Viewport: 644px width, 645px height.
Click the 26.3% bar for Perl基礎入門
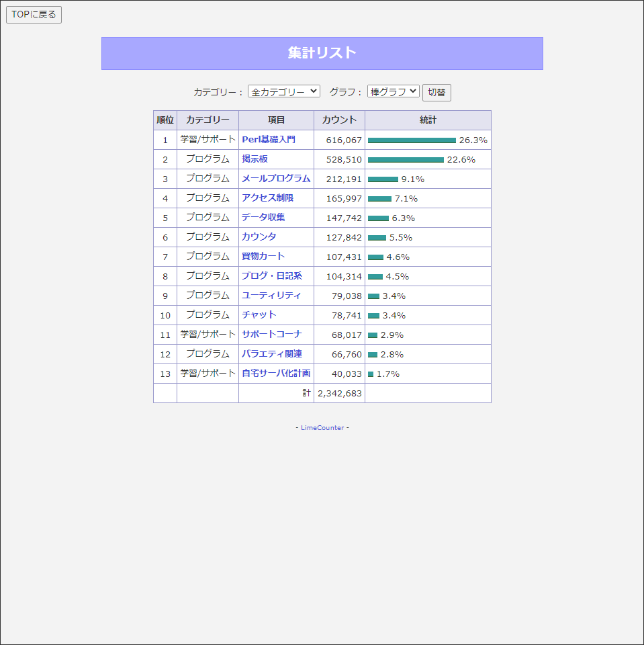click(x=412, y=140)
